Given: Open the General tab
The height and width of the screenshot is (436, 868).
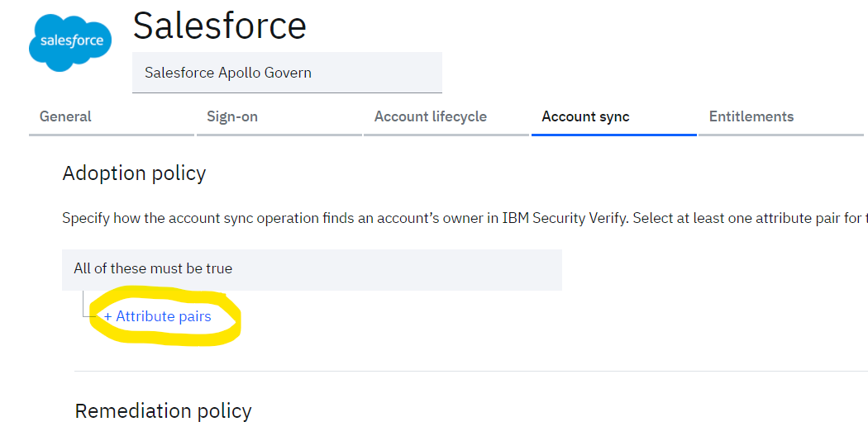Looking at the screenshot, I should (x=65, y=116).
